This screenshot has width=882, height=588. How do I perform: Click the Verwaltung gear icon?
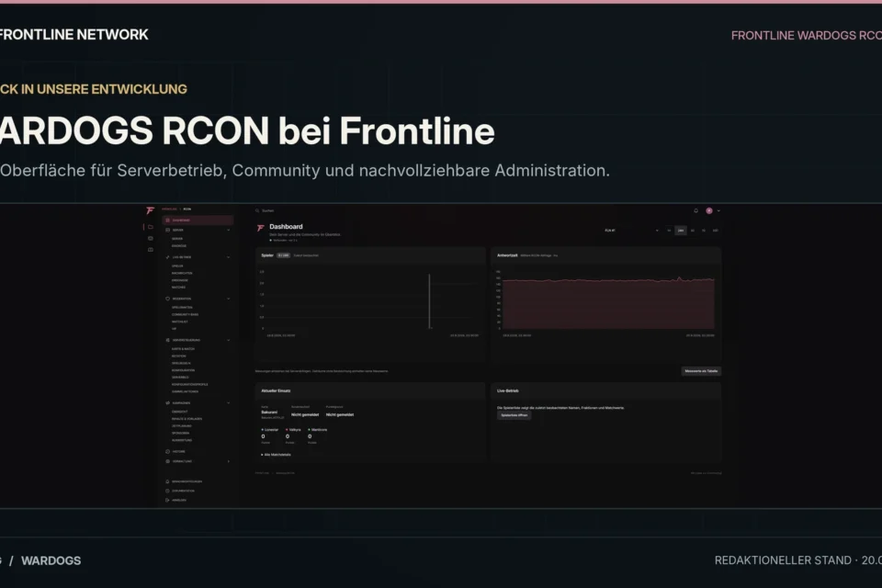(167, 461)
